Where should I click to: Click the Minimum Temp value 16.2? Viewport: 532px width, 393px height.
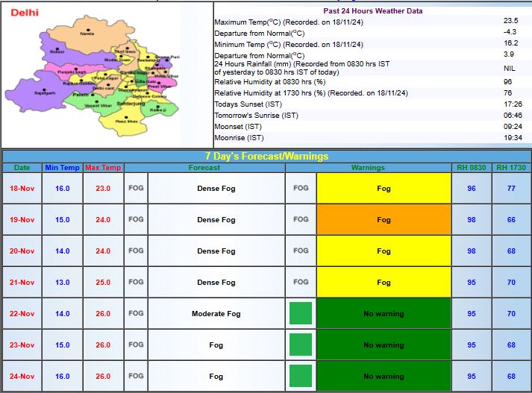tap(510, 43)
